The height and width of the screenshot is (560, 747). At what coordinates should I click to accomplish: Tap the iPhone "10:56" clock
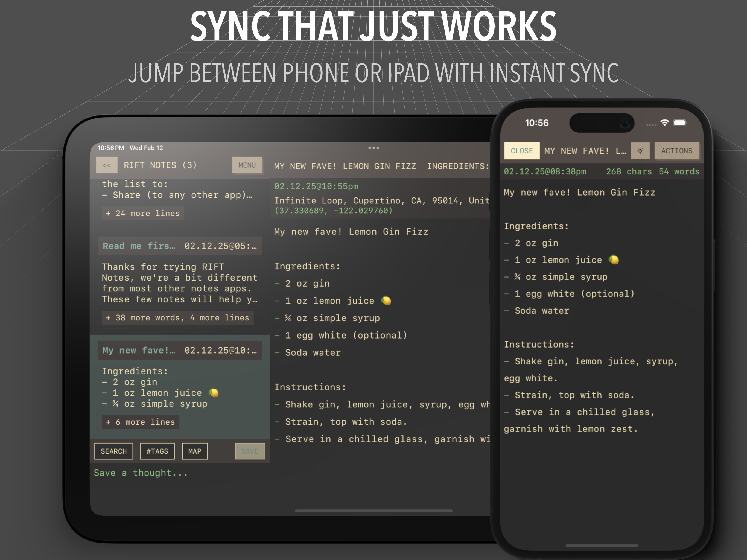[x=537, y=123]
